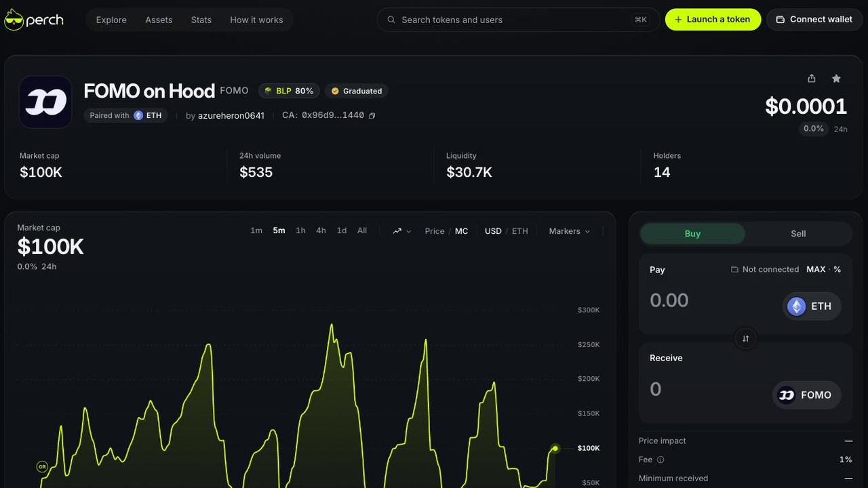Click the Perch logo
This screenshot has height=488, width=868.
click(x=34, y=20)
